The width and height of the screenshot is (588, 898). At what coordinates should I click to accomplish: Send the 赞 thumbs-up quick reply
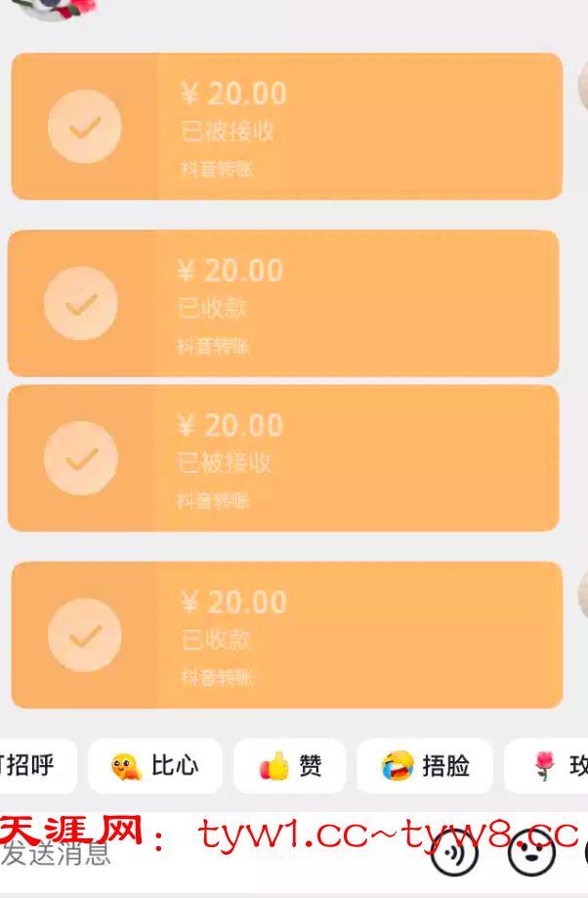pyautogui.click(x=290, y=766)
